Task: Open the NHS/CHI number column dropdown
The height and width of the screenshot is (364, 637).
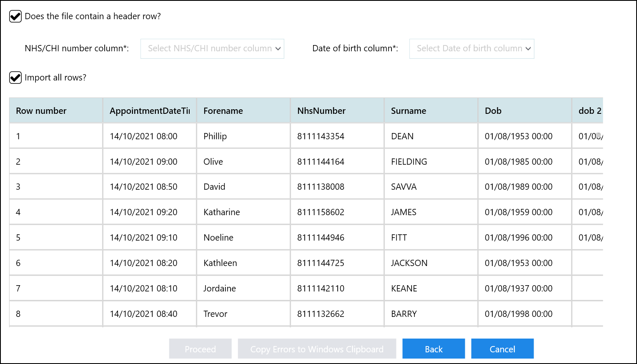Action: tap(212, 49)
